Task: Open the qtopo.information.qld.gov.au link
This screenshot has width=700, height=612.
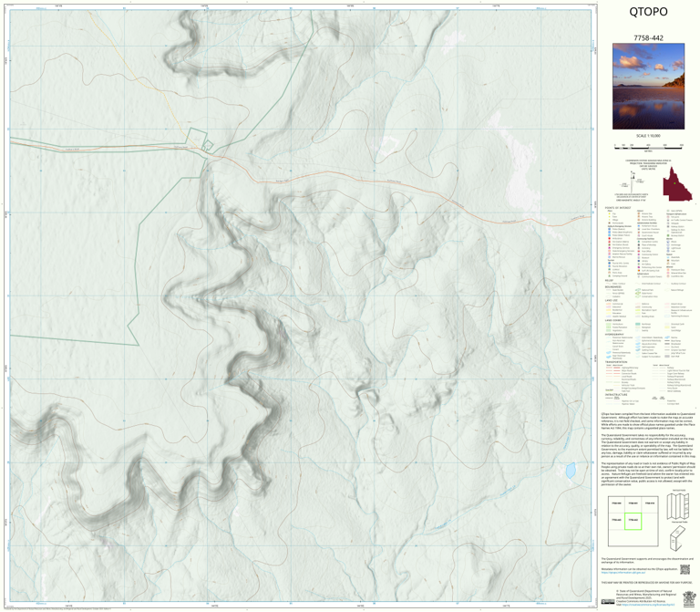Action: click(623, 572)
